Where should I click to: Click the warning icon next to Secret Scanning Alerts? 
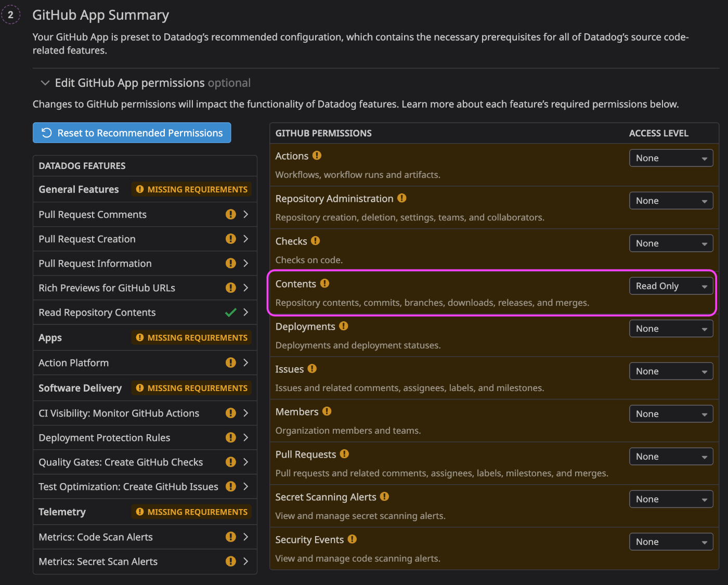(x=384, y=497)
